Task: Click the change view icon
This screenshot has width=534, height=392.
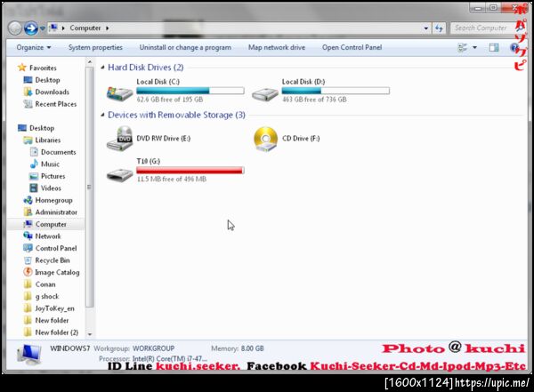Action: (x=463, y=48)
